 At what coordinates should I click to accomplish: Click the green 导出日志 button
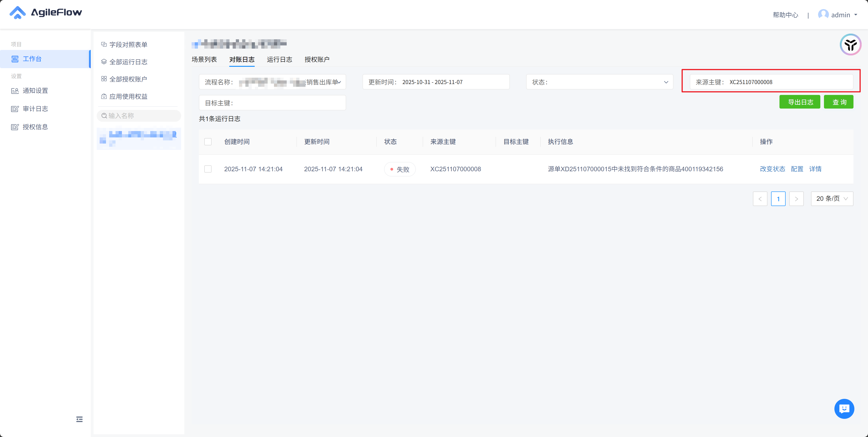tap(800, 102)
